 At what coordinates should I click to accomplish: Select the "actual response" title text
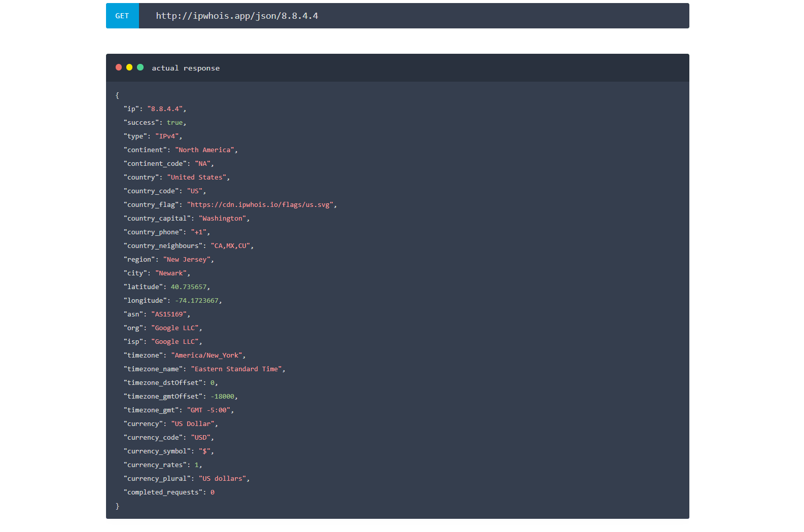(x=186, y=68)
